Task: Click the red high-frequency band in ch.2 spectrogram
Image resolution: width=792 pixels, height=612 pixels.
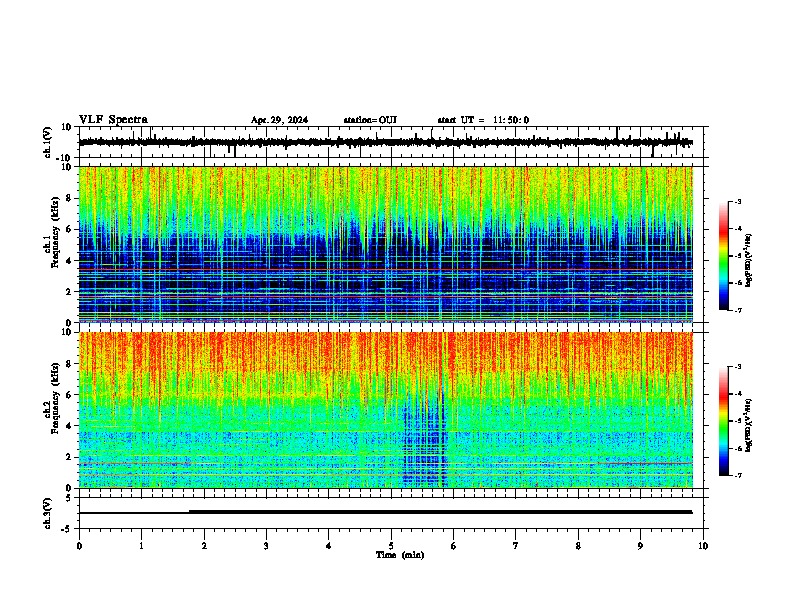Action: tap(385, 353)
